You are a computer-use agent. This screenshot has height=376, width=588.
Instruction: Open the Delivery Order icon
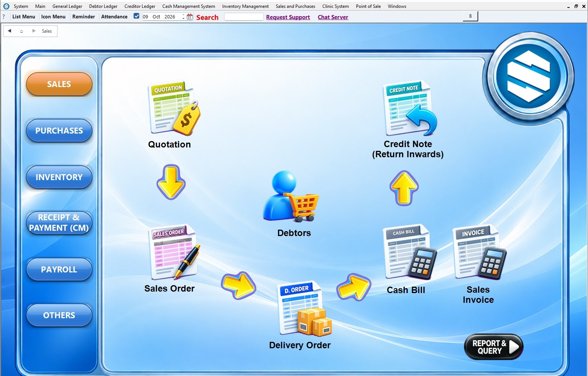305,308
